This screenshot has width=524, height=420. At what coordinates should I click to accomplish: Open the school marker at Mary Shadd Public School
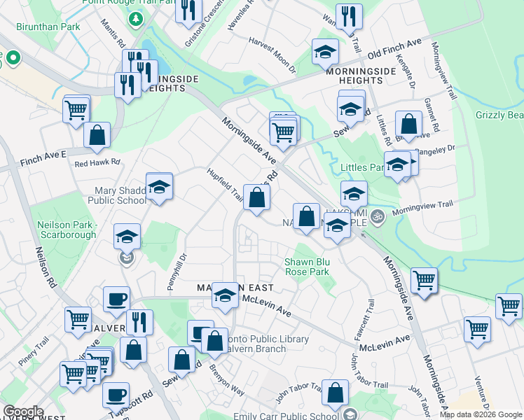pyautogui.click(x=160, y=187)
